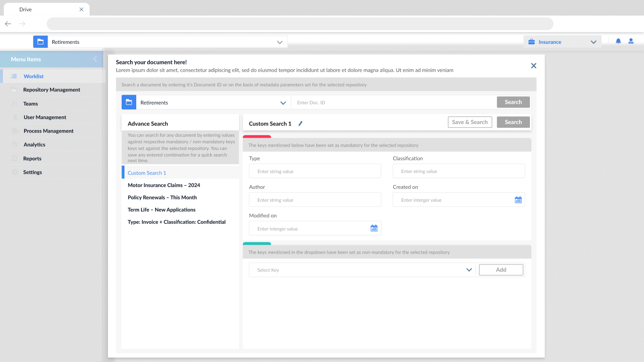
Task: Expand the Select Key dropdown
Action: (x=469, y=270)
